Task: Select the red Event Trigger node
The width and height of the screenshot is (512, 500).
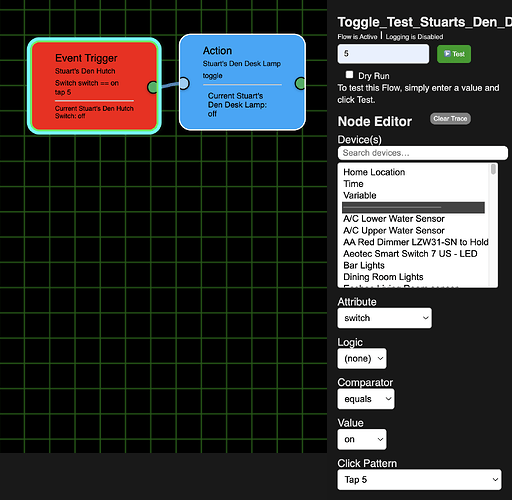Action: point(94,86)
